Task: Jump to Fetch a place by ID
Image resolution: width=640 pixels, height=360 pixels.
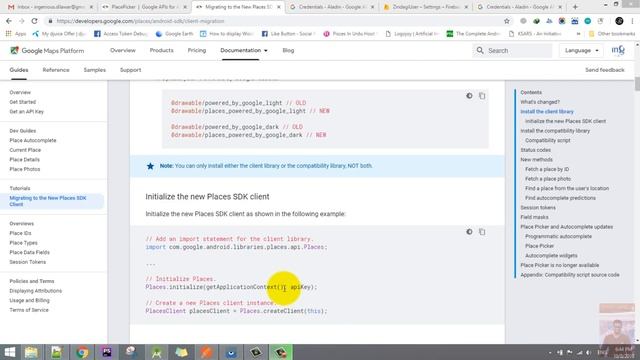Action: 547,169
